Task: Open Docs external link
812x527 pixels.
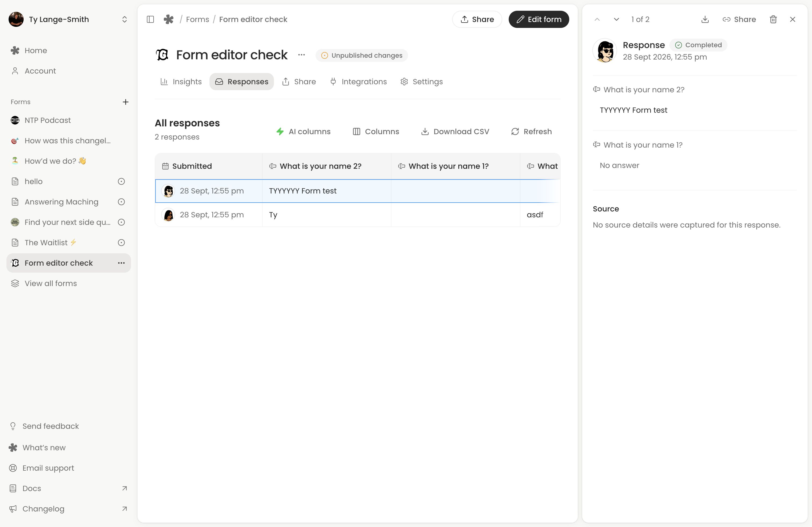Action: 68,488
